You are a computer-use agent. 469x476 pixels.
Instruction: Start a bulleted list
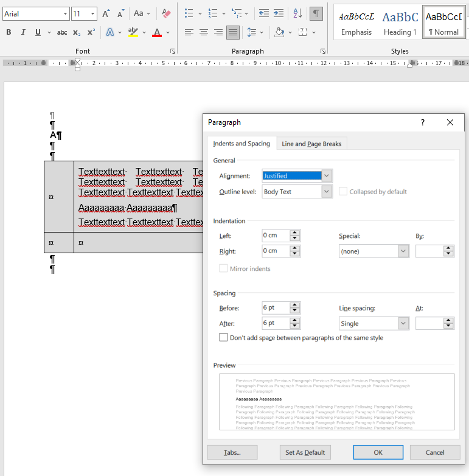189,13
